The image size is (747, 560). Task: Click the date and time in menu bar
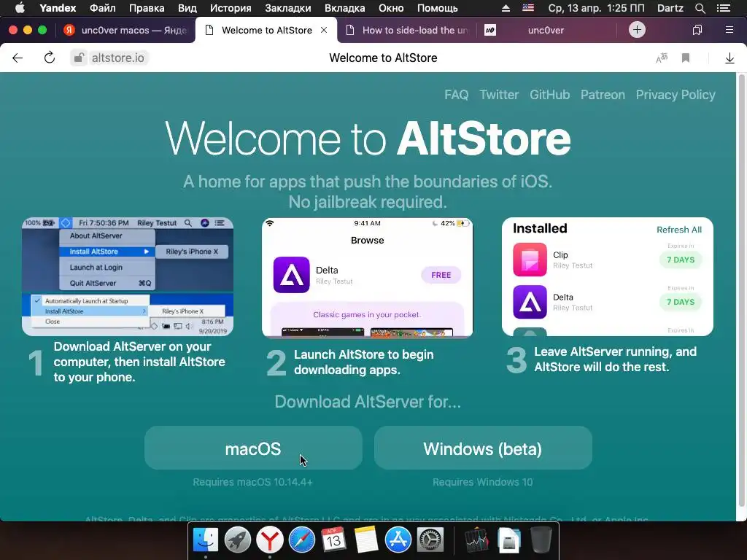coord(596,8)
